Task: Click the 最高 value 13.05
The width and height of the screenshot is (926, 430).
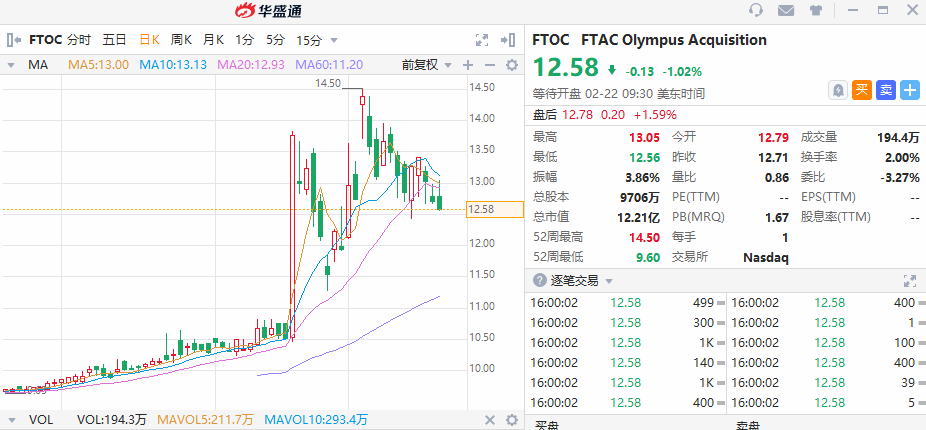Action: [644, 138]
